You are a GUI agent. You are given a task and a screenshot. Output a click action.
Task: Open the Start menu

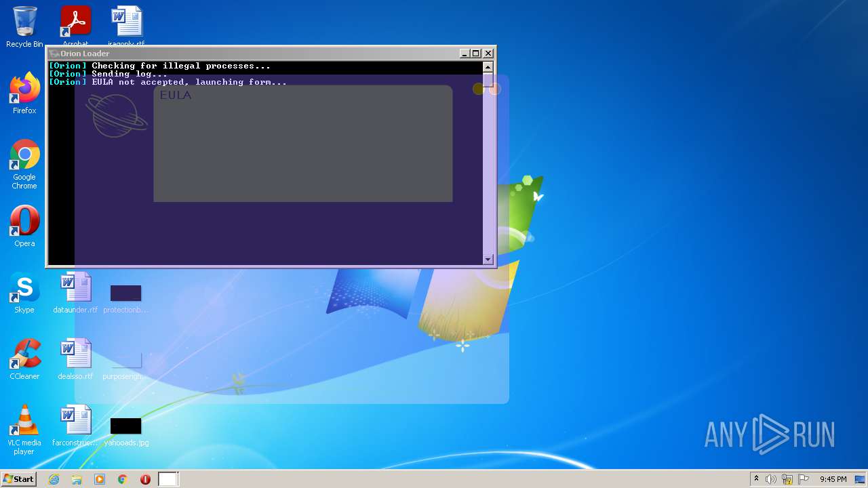point(18,479)
